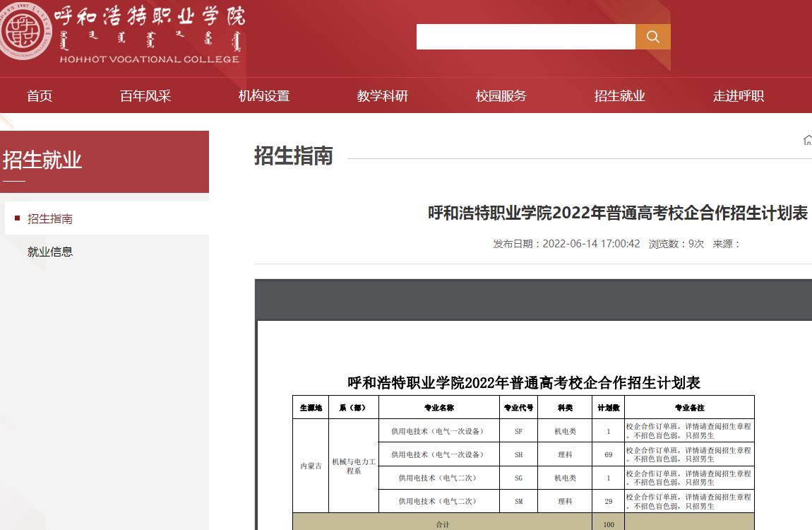Click the 系（部） table header

353,408
